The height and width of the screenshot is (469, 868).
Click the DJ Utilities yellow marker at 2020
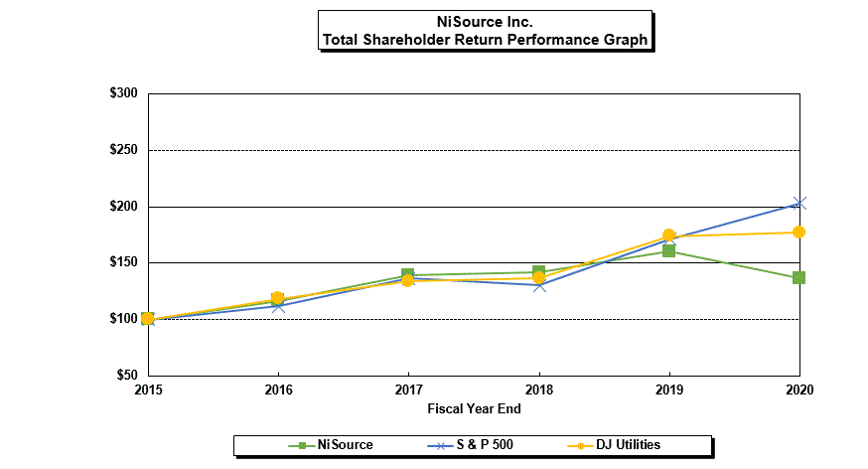pos(798,233)
